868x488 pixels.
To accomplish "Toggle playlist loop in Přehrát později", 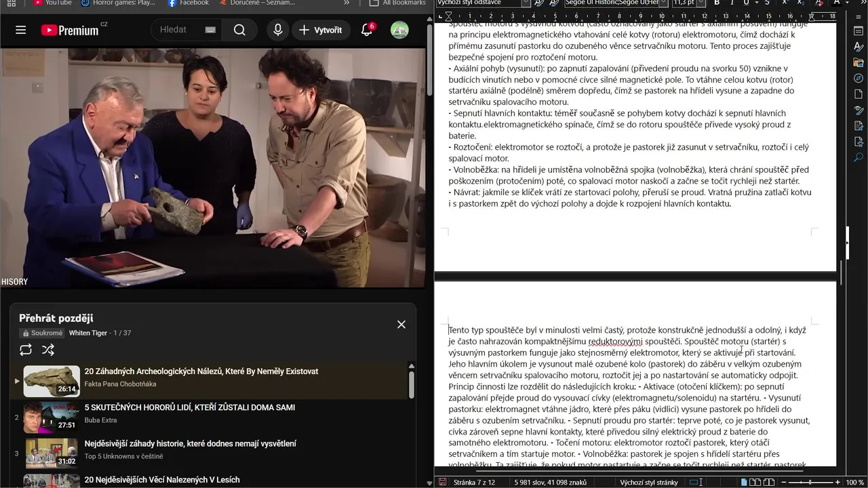I will (x=26, y=350).
